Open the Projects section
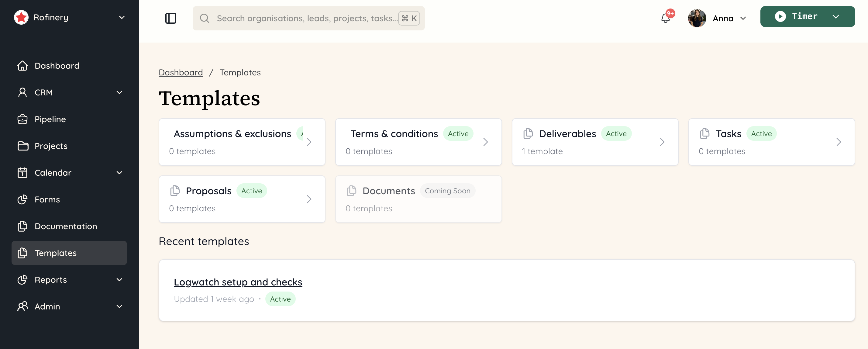Image resolution: width=868 pixels, height=349 pixels. [x=51, y=146]
